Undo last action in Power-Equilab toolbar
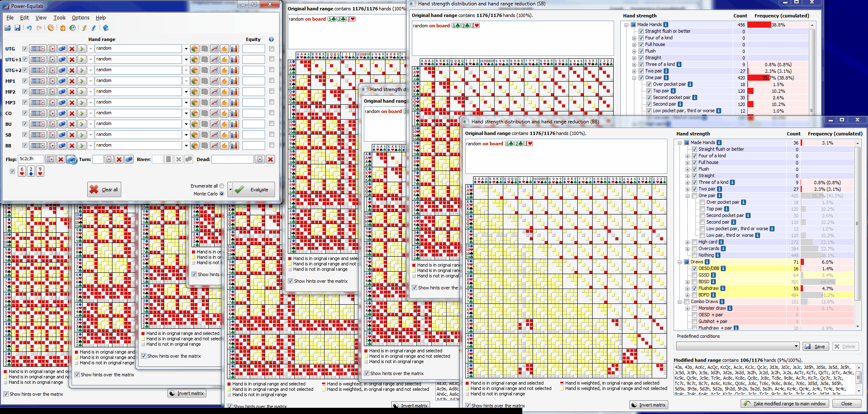This screenshot has width=868, height=414. 29,28
